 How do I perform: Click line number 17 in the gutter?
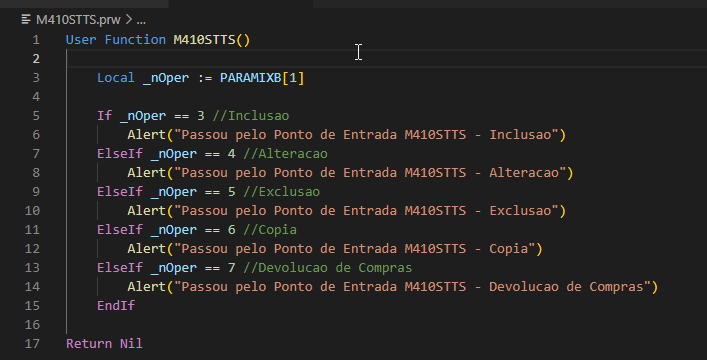coord(32,344)
